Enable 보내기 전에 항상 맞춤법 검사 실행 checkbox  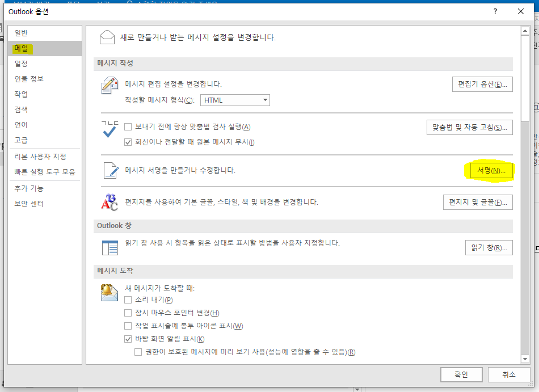pyautogui.click(x=128, y=127)
